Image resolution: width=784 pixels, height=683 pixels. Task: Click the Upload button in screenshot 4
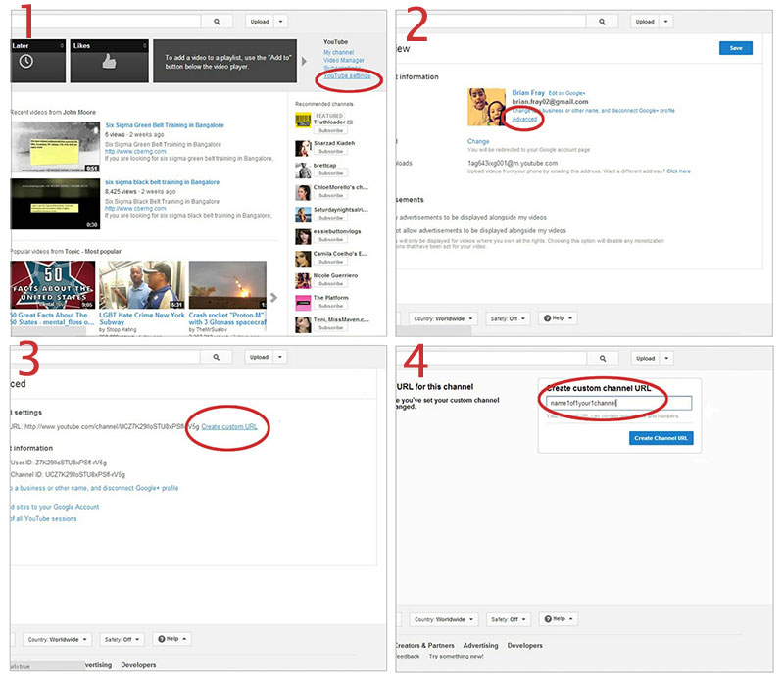click(646, 358)
